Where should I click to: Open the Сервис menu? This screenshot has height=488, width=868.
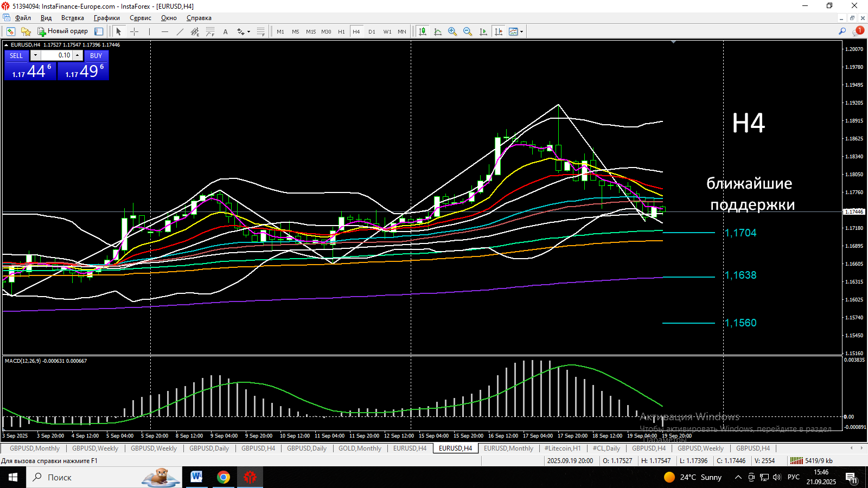tap(140, 18)
